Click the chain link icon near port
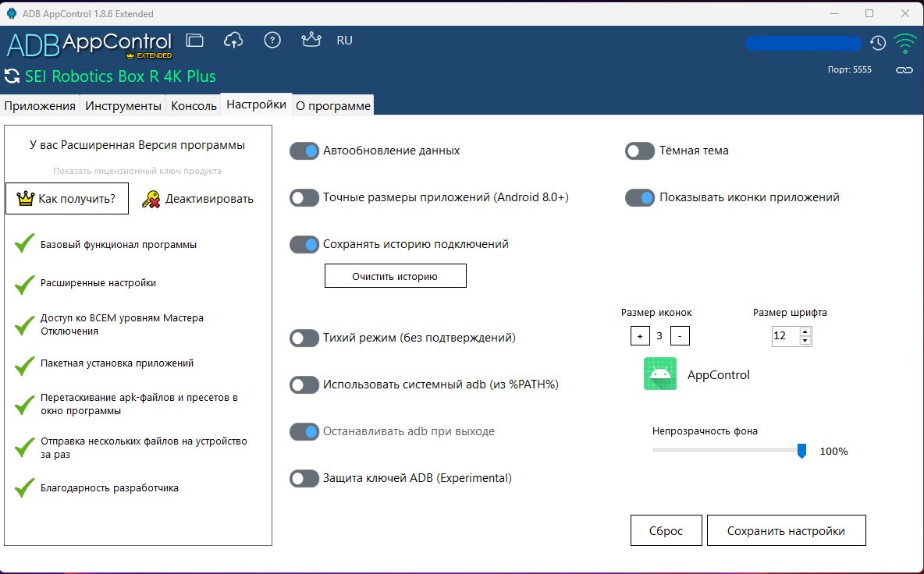 [904, 70]
